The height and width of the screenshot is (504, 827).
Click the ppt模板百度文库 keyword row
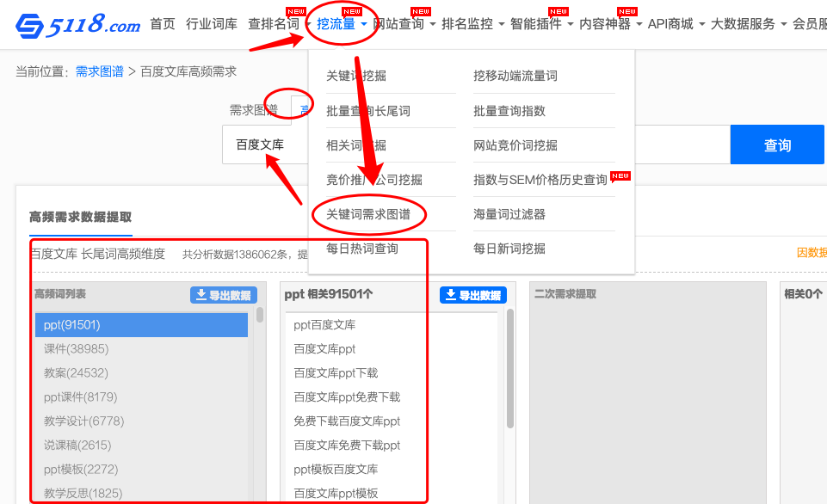[391, 470]
